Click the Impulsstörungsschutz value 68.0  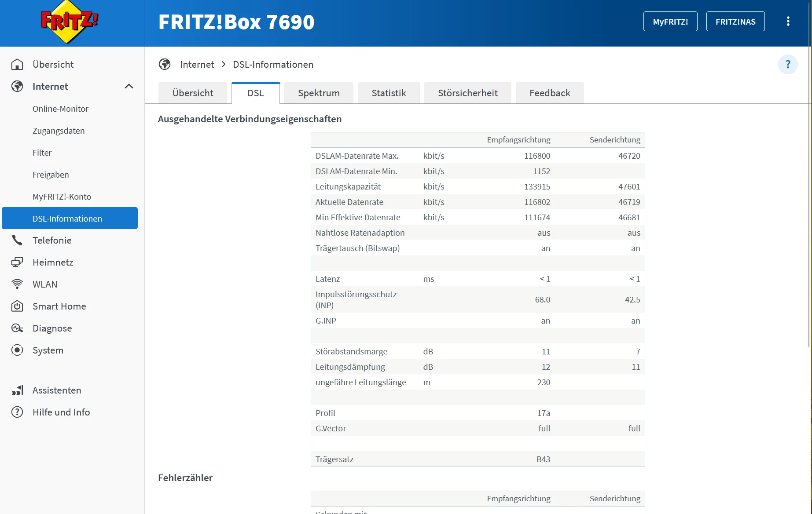(543, 299)
